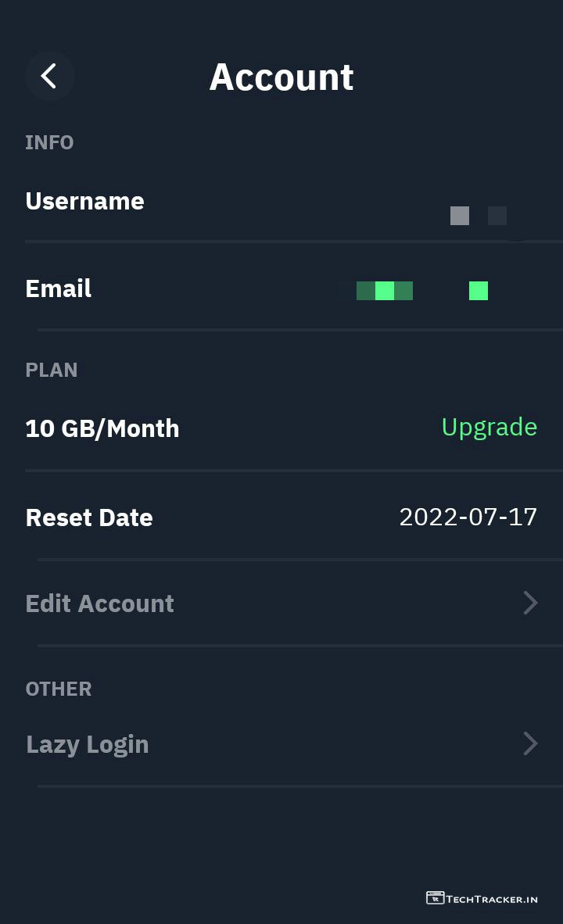Click the PLAN section header

[52, 370]
